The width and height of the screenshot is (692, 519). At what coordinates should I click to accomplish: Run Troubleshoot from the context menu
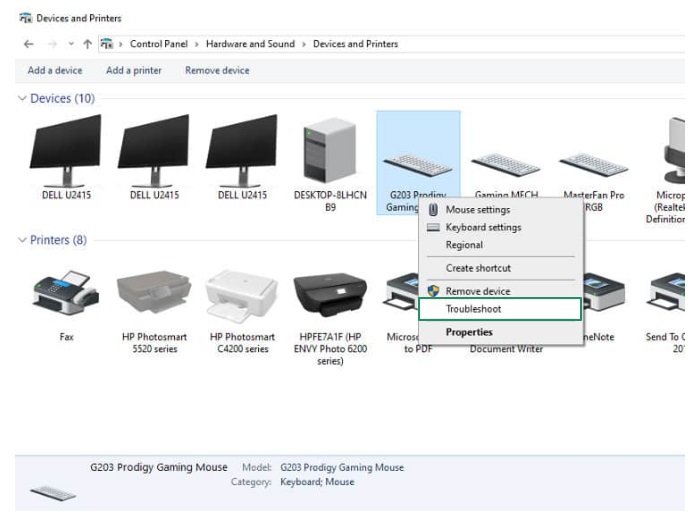[x=500, y=309]
